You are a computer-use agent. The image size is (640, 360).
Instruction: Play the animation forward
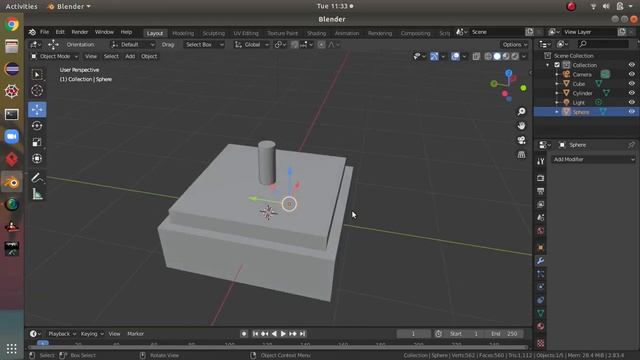283,334
